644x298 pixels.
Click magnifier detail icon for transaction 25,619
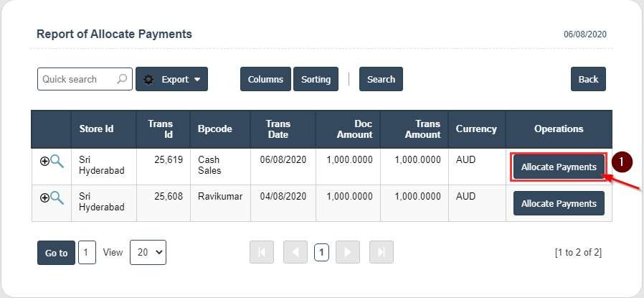tap(56, 162)
